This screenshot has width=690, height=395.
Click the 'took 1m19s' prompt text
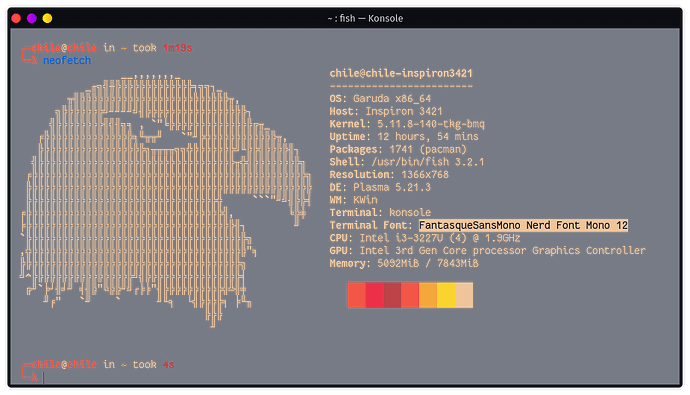pos(162,48)
